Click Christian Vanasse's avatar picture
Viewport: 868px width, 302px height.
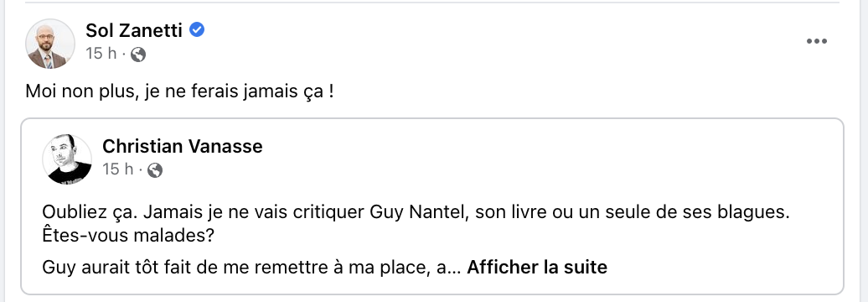click(67, 159)
